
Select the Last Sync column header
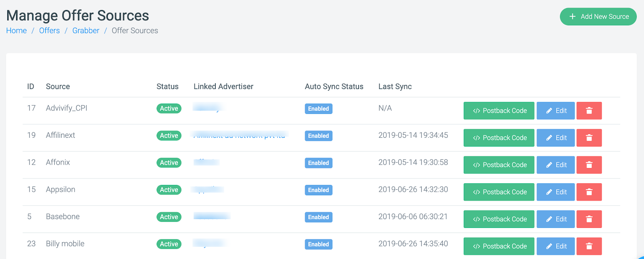coord(395,87)
